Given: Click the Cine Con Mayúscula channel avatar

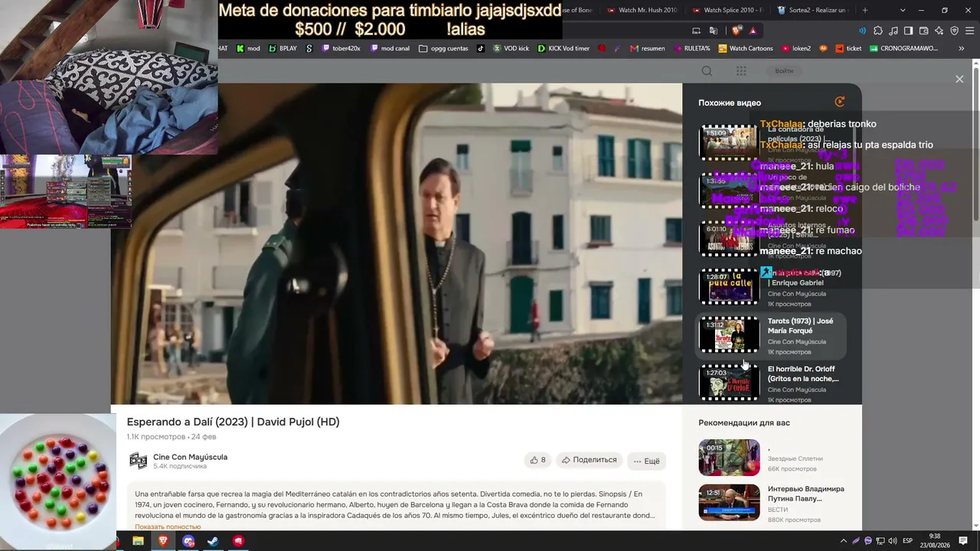Looking at the screenshot, I should tap(139, 460).
